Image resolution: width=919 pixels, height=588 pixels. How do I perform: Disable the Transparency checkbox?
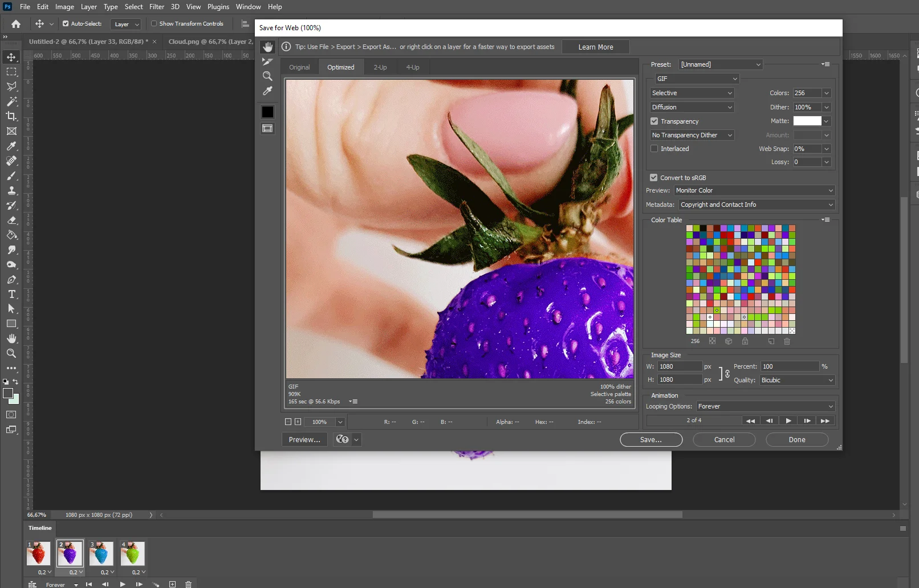point(654,121)
